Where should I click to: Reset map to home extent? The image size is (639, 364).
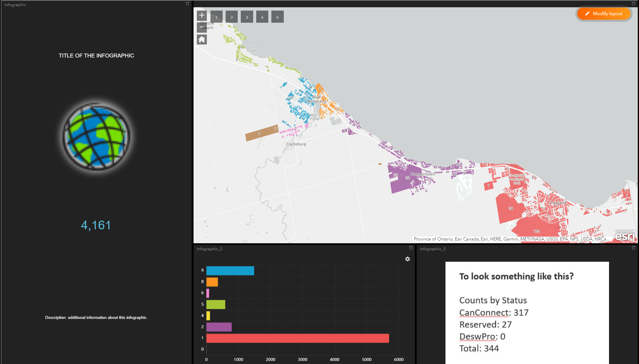pos(202,39)
